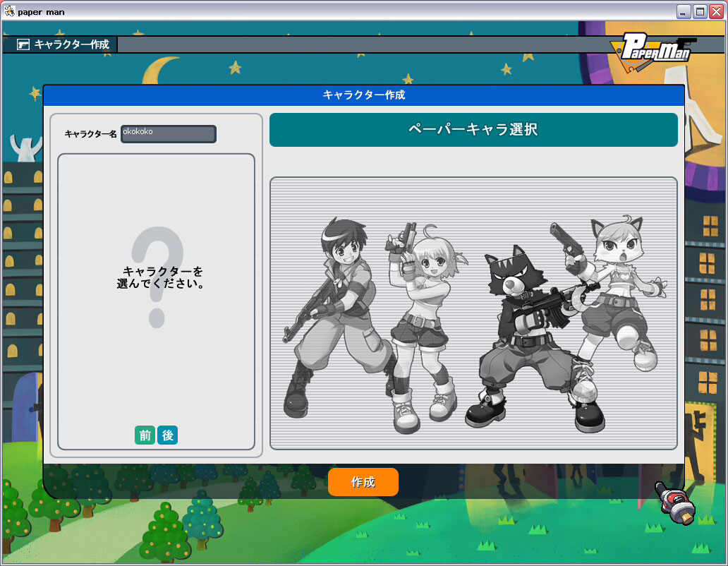Click the 後 (next) button

(x=168, y=435)
